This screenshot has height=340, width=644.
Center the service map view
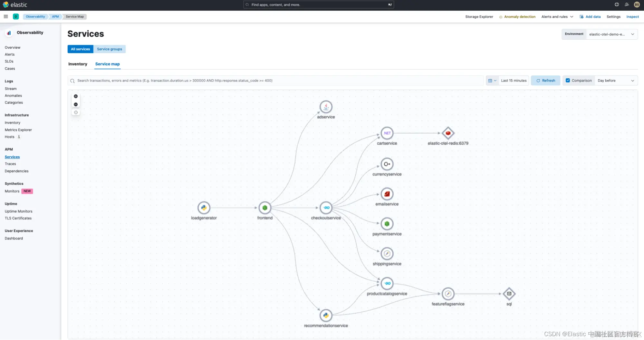point(76,112)
